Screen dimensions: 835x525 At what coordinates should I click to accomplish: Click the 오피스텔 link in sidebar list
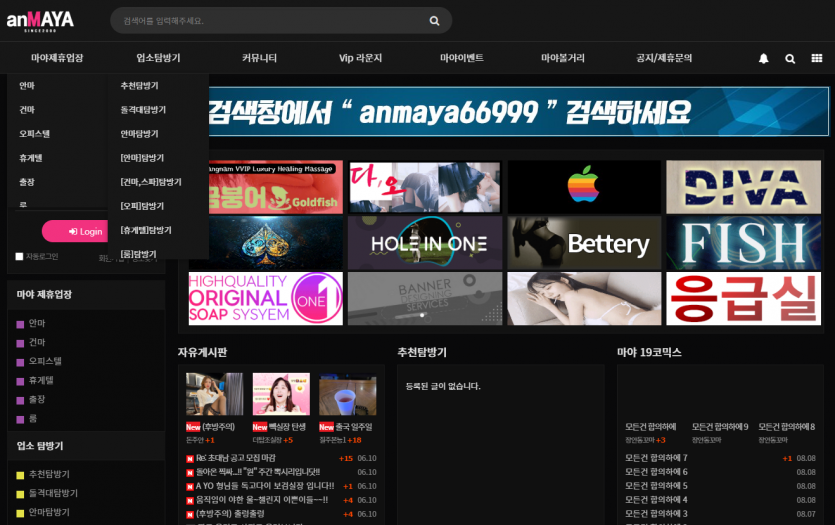(45, 362)
